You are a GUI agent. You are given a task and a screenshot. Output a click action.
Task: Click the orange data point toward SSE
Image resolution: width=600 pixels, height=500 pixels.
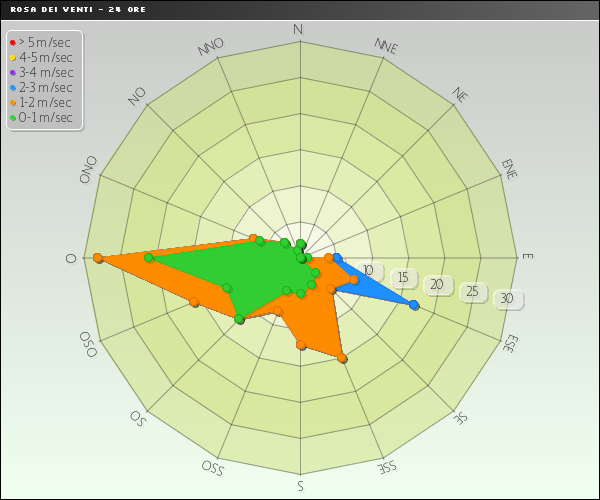click(342, 357)
